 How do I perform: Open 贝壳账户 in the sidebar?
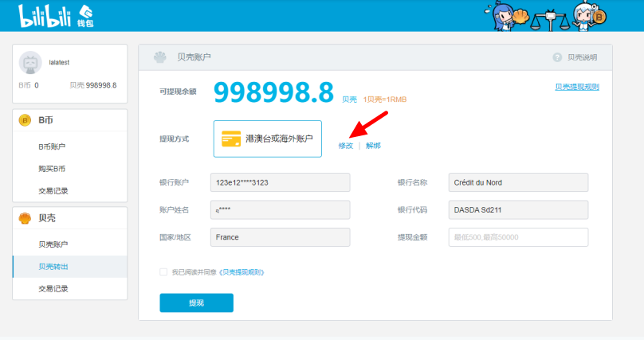coord(53,244)
